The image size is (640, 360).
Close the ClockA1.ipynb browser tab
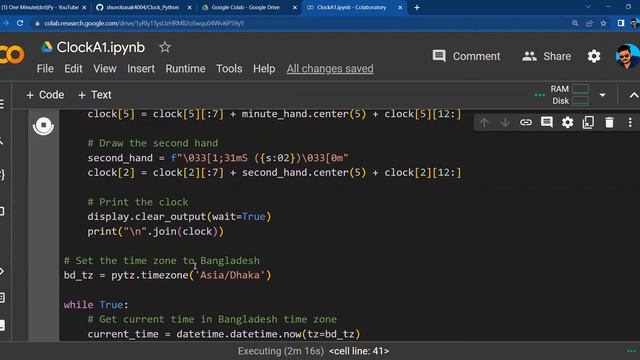[x=400, y=7]
